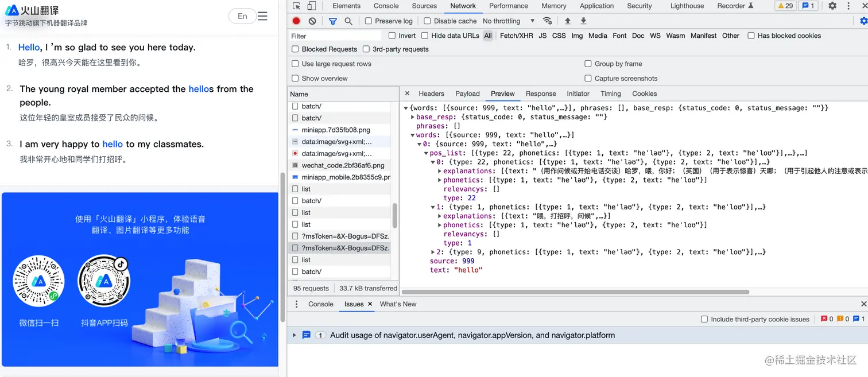Check the Blocked Requests box
Screen dimensions: 868x377
[x=295, y=49]
